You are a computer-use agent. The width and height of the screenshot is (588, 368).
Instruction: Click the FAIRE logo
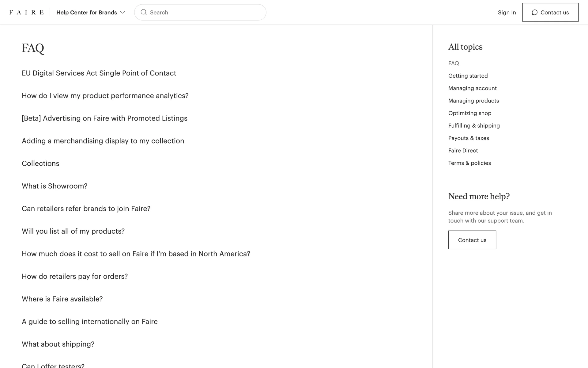click(x=26, y=12)
